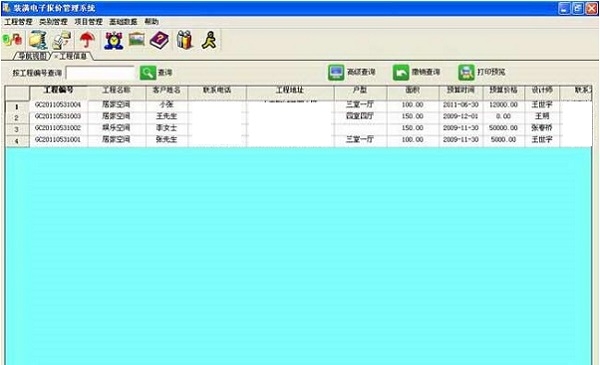Screen dimensions: 600x365
Task: Click the gift boxes toolbar icon
Action: point(185,40)
